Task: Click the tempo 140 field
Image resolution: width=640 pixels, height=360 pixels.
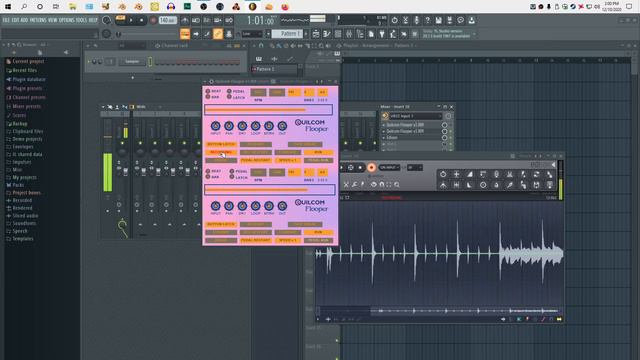Action: 168,20
